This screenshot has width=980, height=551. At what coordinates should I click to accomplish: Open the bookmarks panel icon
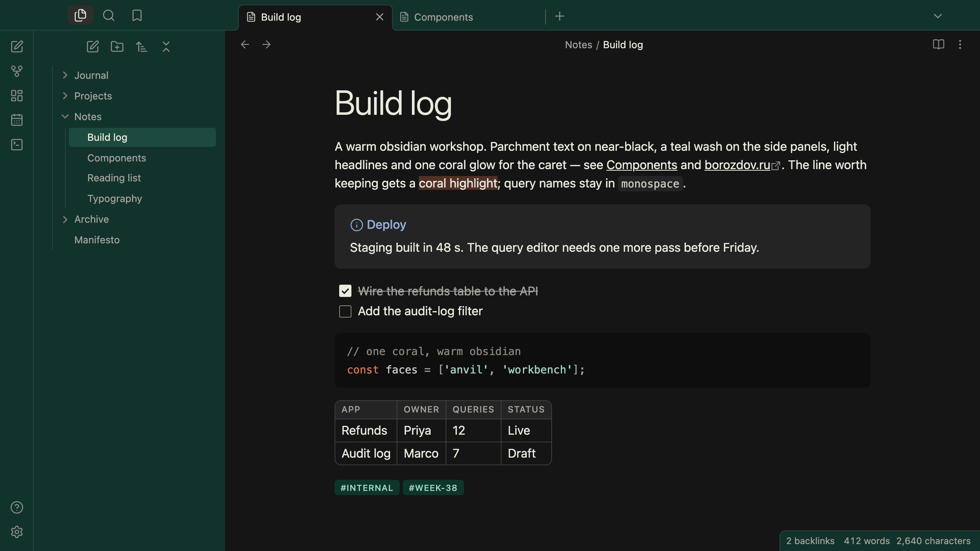pos(137,15)
